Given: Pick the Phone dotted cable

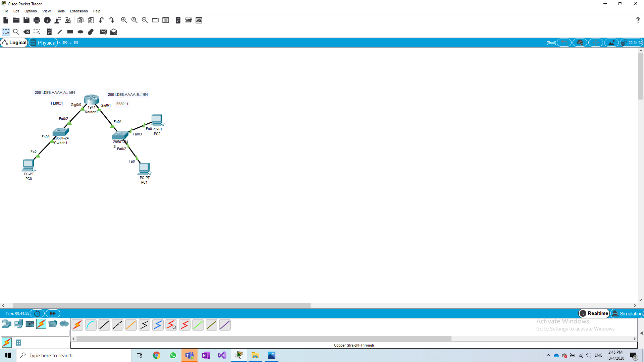Looking at the screenshot, I should coord(145,325).
